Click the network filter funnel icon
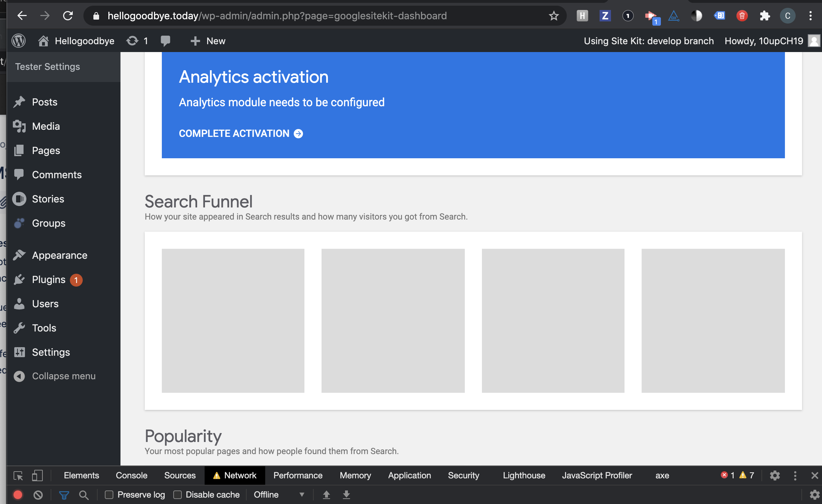 tap(64, 495)
